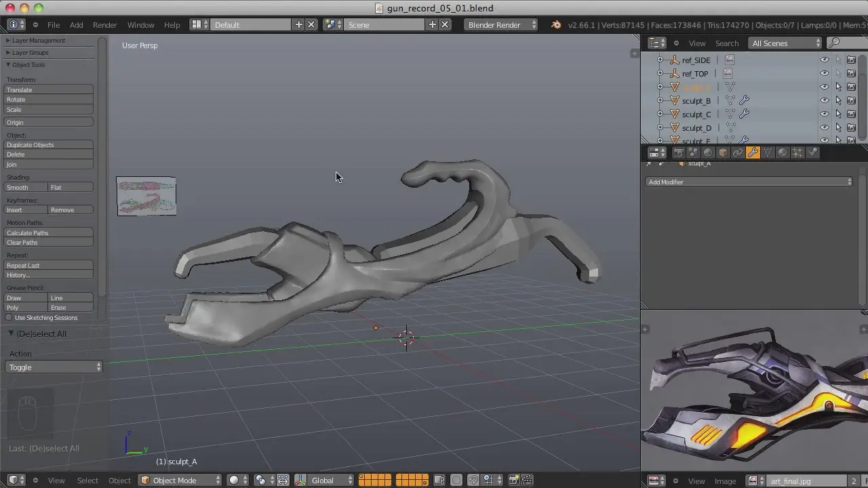The height and width of the screenshot is (488, 868).
Task: Click the wrench modifier icon on sculpt_B
Action: point(744,100)
